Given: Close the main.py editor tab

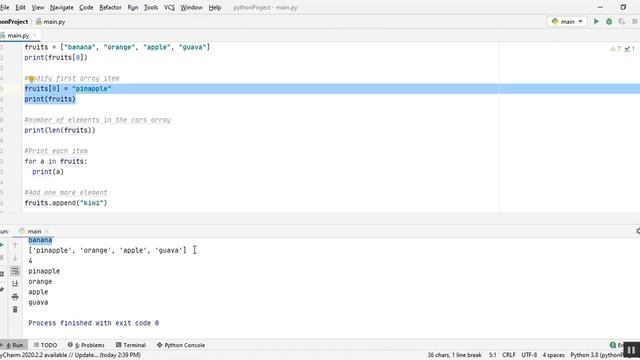Looking at the screenshot, I should pos(35,36).
